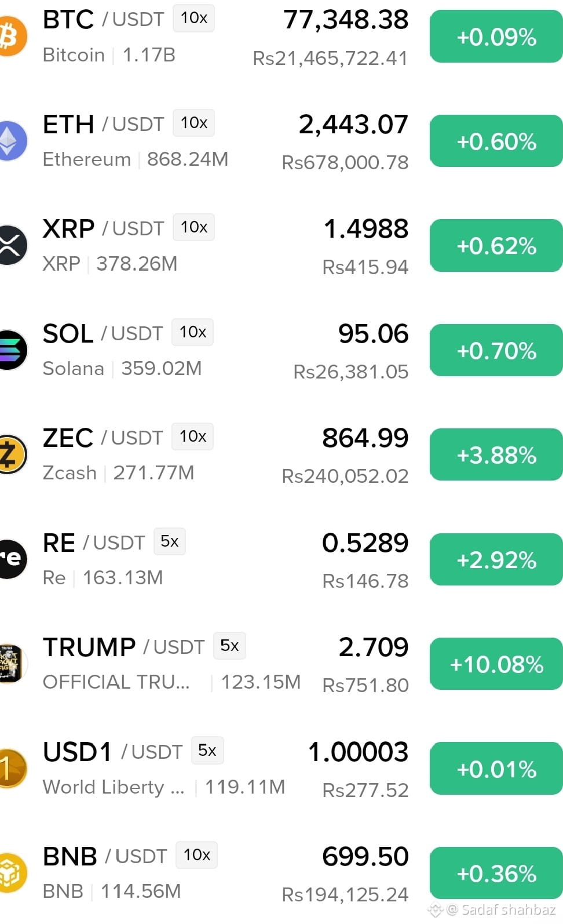Select the 5x leverage tag on RE
Image resolution: width=563 pixels, height=924 pixels.
[170, 541]
